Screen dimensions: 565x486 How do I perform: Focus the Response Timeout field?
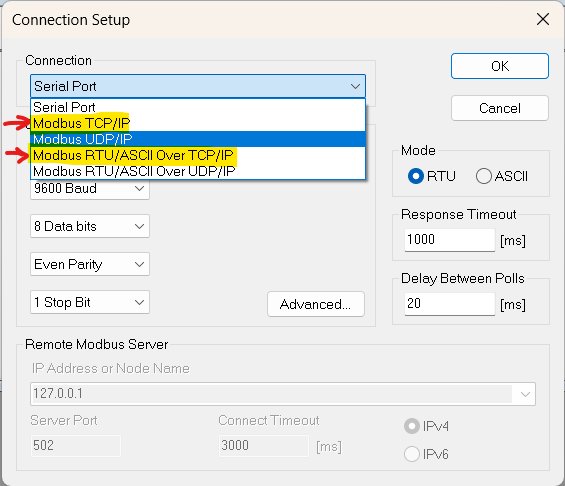[449, 240]
